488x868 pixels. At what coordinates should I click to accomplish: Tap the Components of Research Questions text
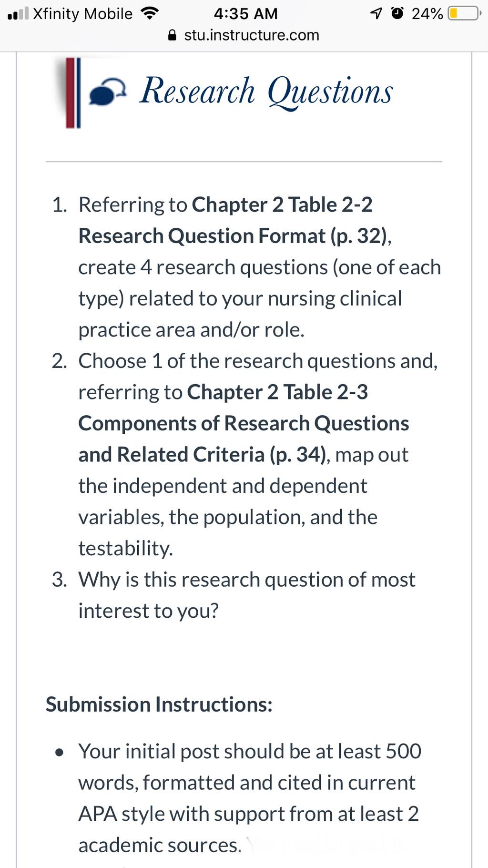[244, 423]
